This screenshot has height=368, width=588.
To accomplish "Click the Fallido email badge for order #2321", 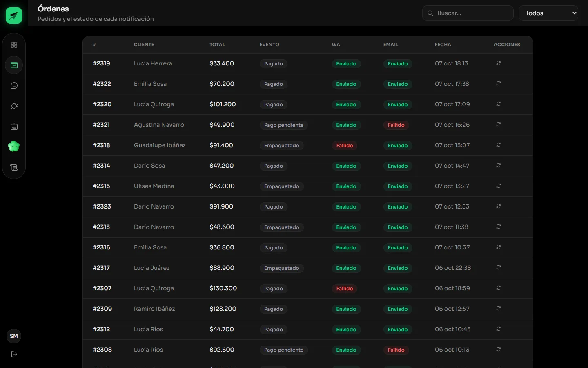I will pyautogui.click(x=396, y=125).
